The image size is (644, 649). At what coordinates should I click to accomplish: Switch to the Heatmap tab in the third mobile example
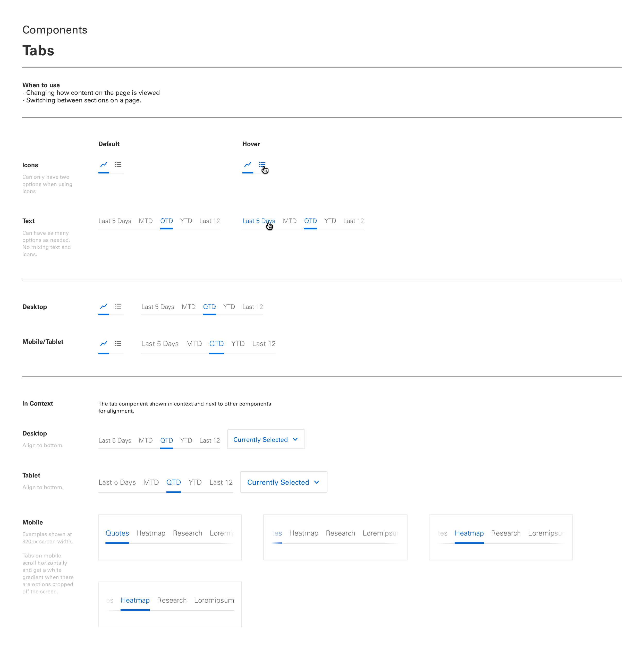coord(469,533)
